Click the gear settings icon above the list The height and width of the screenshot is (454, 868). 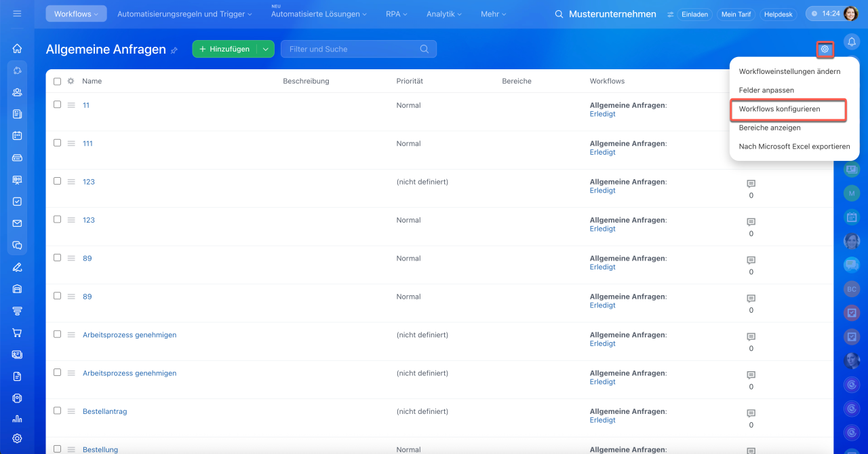(825, 49)
